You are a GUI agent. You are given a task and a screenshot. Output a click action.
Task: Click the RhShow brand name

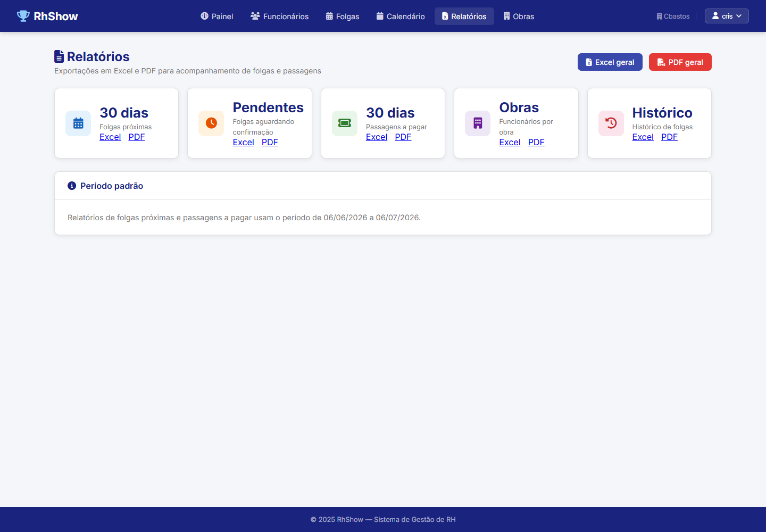pos(56,16)
